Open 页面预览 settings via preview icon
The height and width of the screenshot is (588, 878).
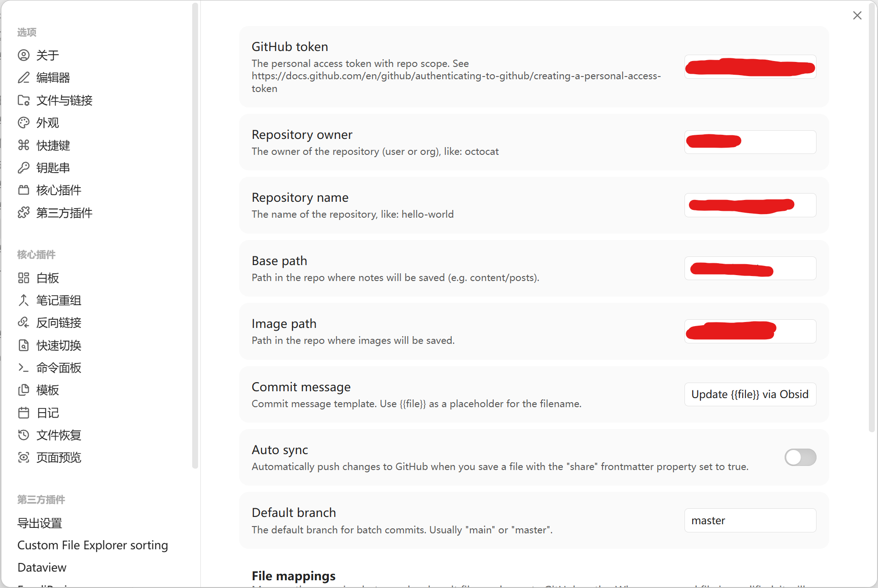pos(59,458)
